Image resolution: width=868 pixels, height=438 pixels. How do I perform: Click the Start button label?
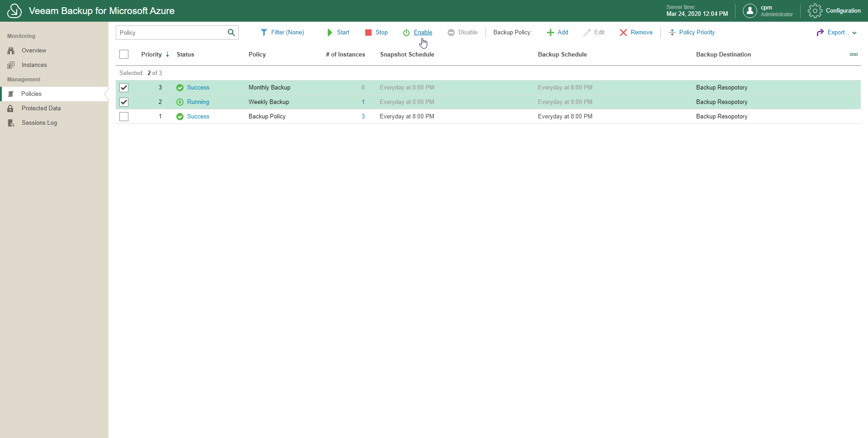(x=343, y=33)
